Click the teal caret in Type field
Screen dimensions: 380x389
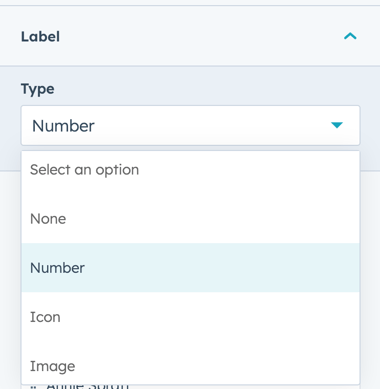pos(337,125)
